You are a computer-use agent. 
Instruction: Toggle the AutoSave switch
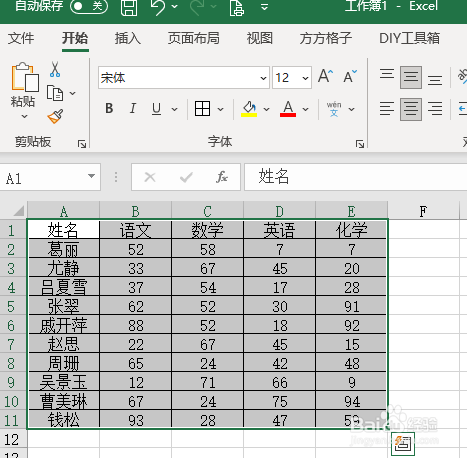click(x=89, y=6)
